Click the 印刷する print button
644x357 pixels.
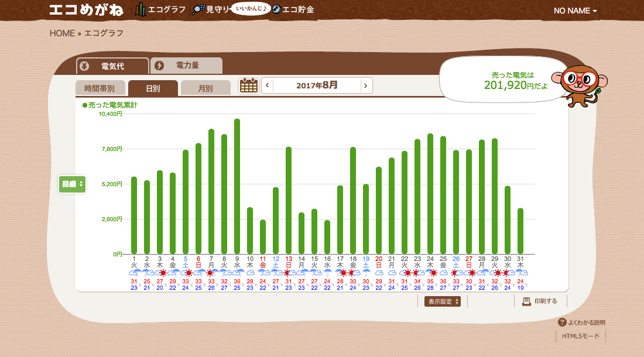(540, 301)
